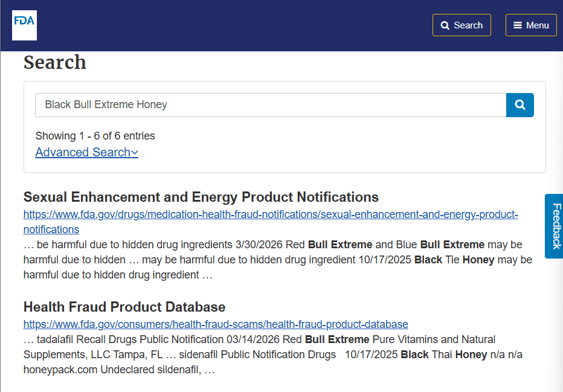563x392 pixels.
Task: Click the FDA logo in header
Action: tap(24, 25)
